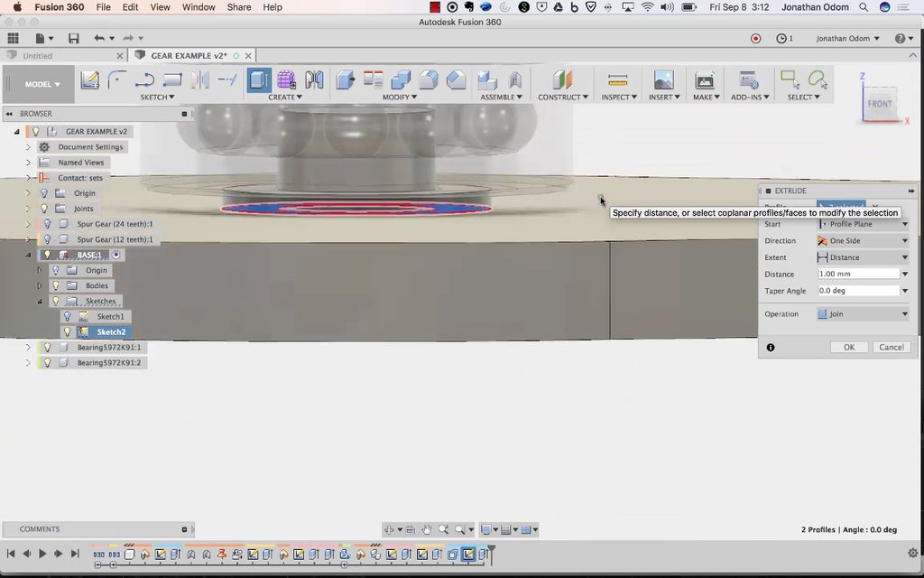Click the Create Sketch tool icon
The image size is (924, 578).
coord(89,79)
